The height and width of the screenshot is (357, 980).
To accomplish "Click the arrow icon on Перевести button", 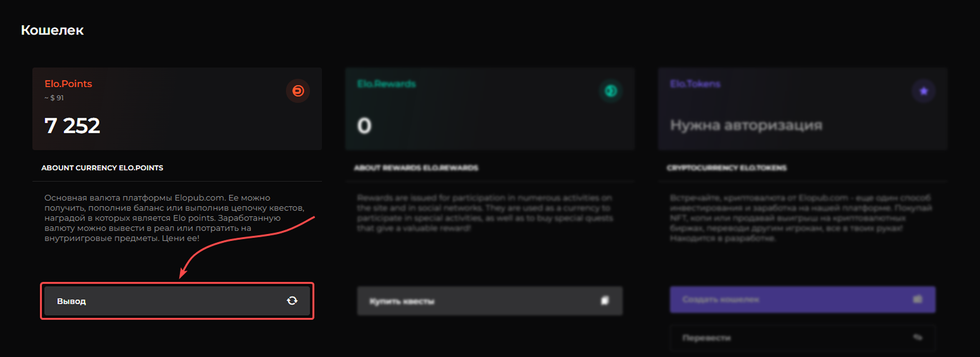I will [x=917, y=337].
